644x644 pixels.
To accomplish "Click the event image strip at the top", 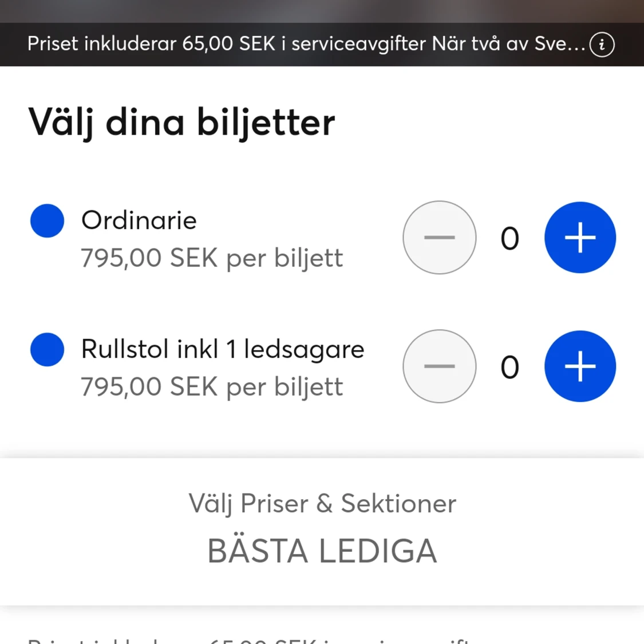I will pyautogui.click(x=322, y=11).
